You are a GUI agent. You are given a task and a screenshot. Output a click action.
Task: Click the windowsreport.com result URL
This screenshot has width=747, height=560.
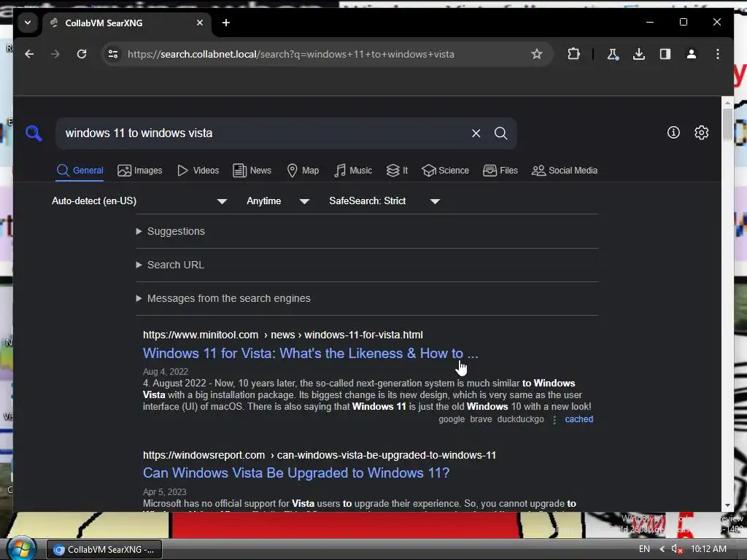[320, 455]
